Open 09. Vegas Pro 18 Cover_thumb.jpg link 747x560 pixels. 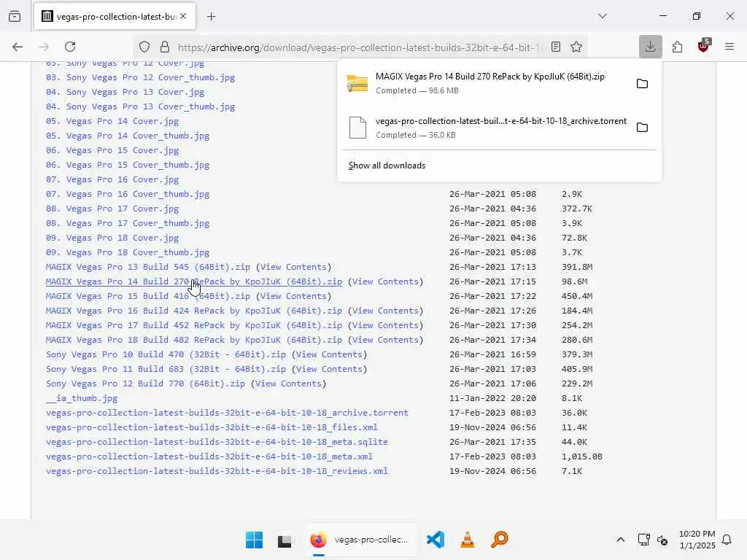128,252
